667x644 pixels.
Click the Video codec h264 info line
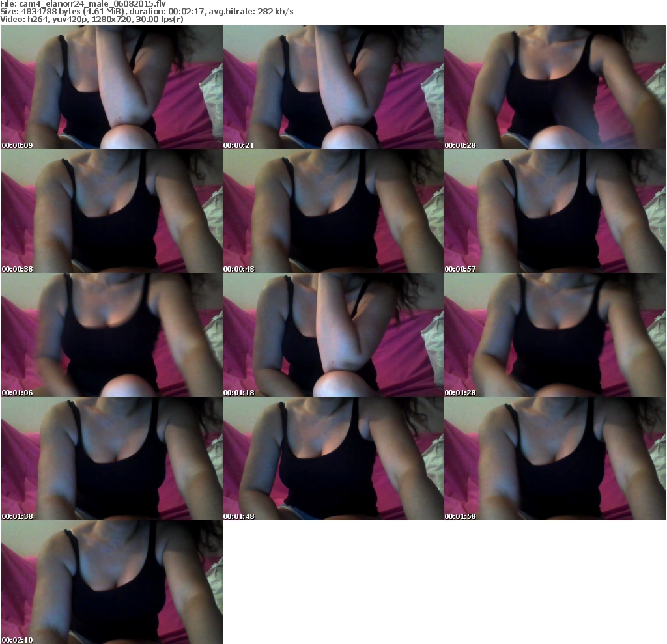92,20
